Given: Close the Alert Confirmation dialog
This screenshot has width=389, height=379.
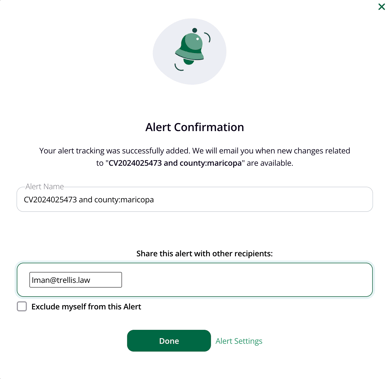Looking at the screenshot, I should click(381, 7).
